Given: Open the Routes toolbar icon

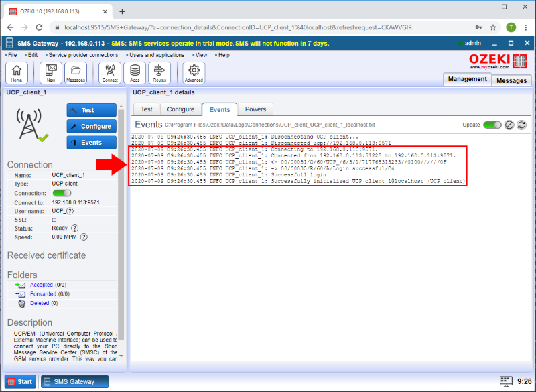Looking at the screenshot, I should [159, 72].
